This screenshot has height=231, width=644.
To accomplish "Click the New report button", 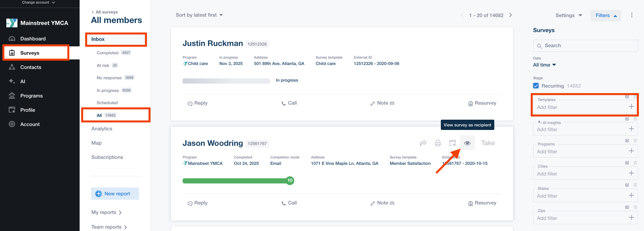I will pyautogui.click(x=115, y=194).
